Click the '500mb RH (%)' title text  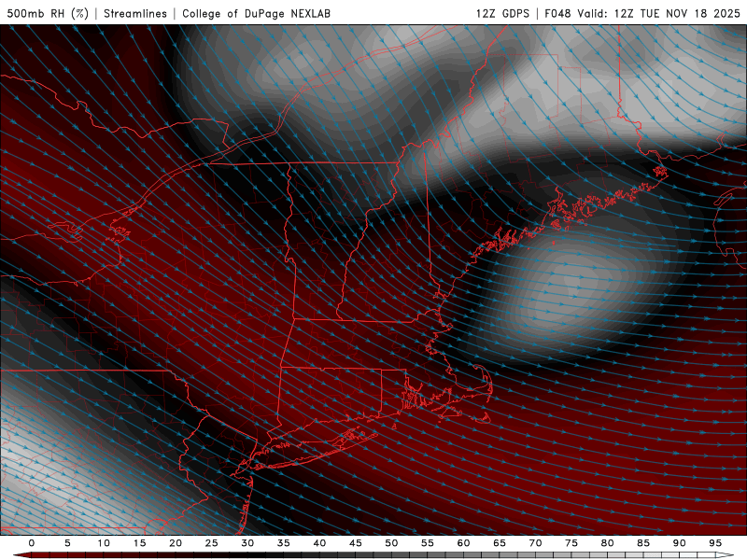(x=48, y=13)
